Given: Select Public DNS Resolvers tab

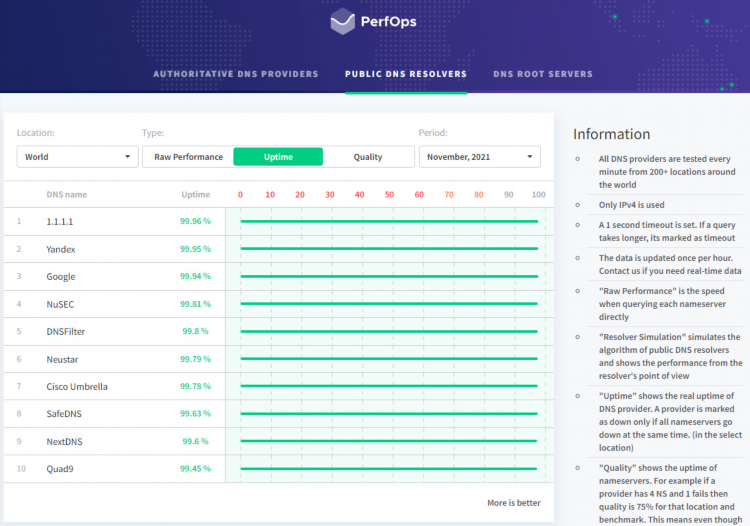Looking at the screenshot, I should coord(406,74).
